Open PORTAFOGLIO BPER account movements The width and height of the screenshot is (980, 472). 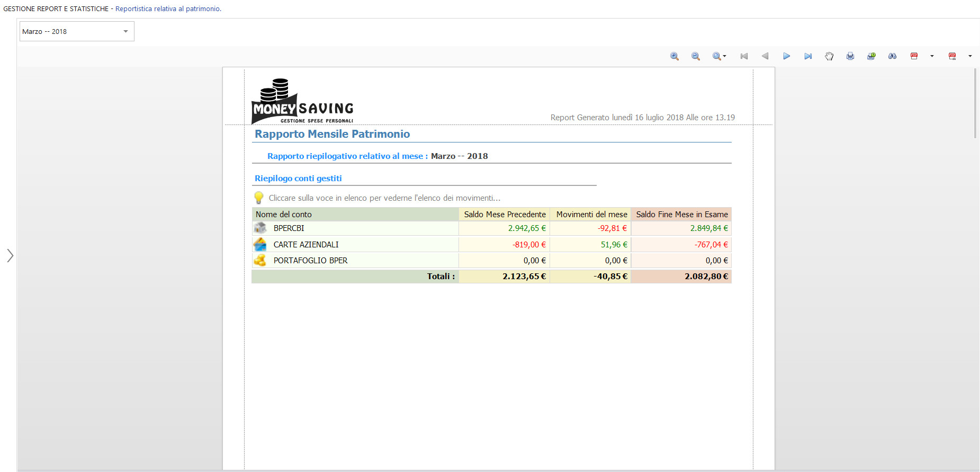[x=310, y=261]
